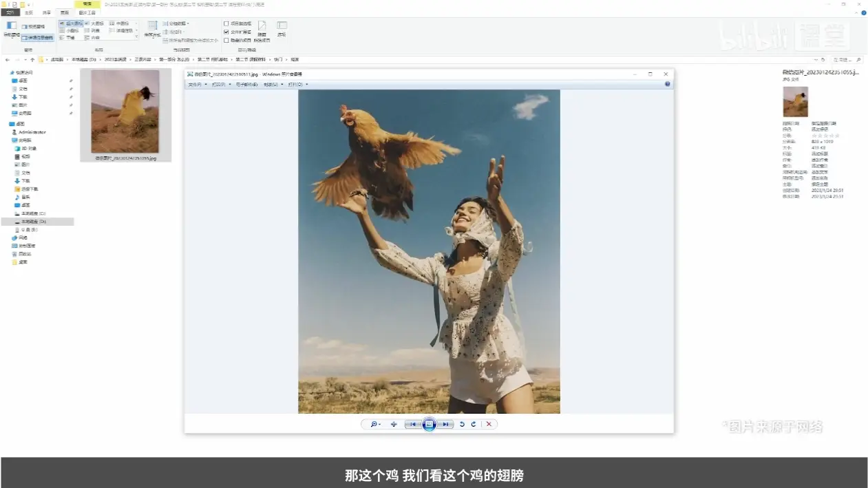Start the slideshow with the center button
This screenshot has width=868, height=488.
[429, 425]
